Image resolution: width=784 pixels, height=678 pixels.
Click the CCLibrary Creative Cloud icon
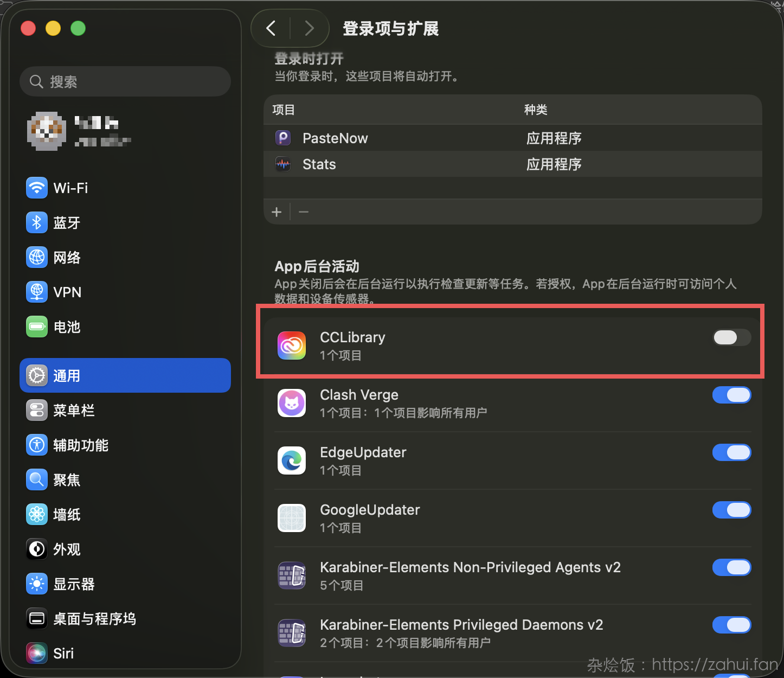(x=292, y=346)
